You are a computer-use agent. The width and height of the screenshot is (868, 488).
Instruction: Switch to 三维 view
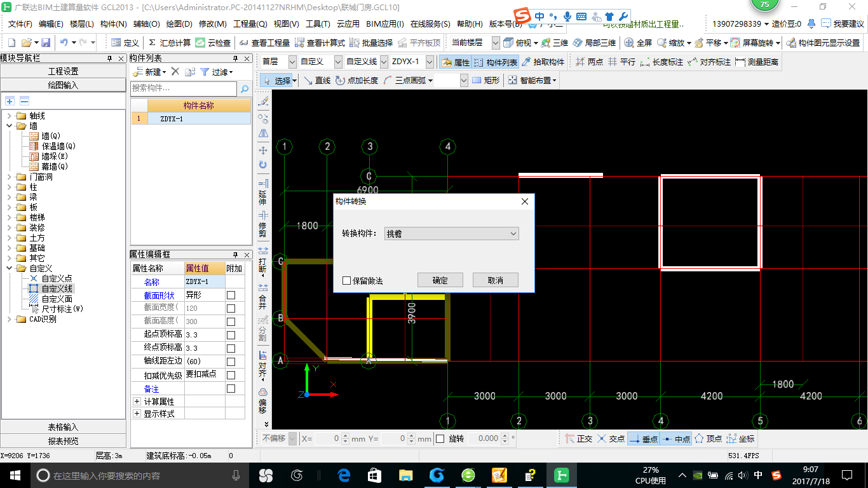pyautogui.click(x=555, y=43)
